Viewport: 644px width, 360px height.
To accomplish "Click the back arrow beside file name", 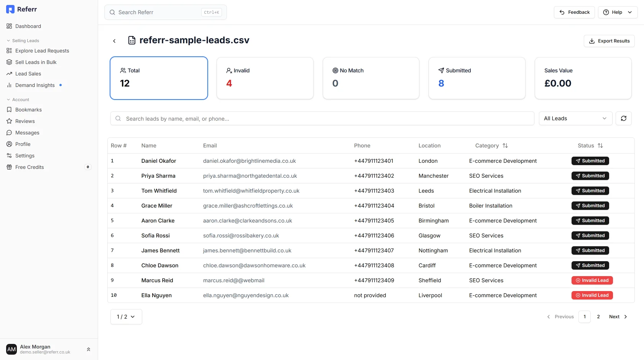I will tap(114, 41).
